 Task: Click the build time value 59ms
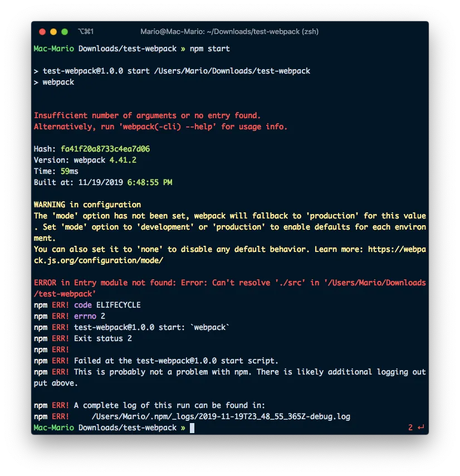coord(70,172)
